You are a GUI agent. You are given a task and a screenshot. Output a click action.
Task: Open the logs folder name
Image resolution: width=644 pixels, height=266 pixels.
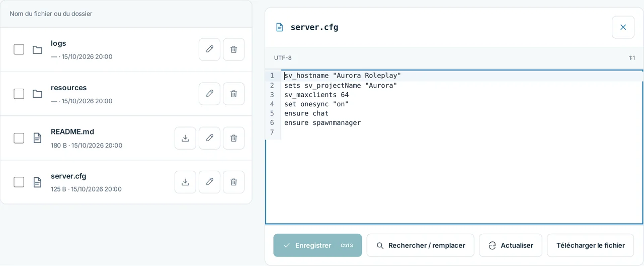click(x=58, y=43)
